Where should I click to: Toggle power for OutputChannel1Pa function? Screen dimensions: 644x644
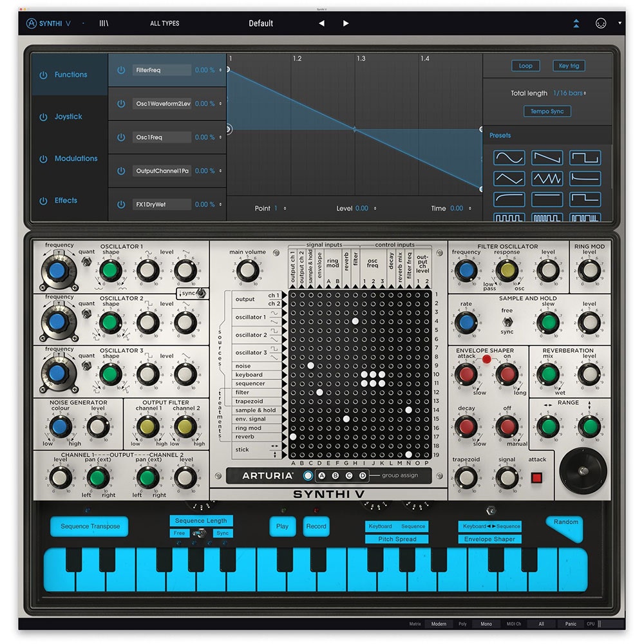(x=121, y=171)
